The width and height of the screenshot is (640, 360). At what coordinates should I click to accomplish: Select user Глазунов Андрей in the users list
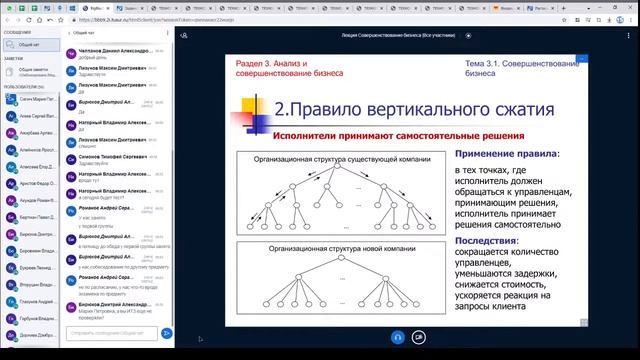point(31,301)
